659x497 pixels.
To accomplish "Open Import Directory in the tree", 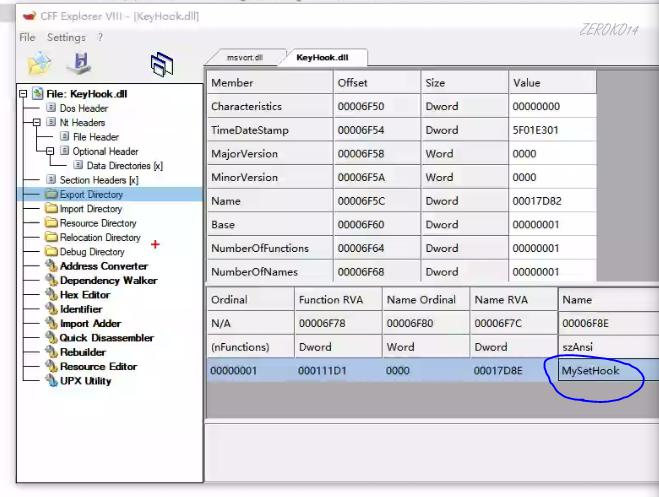I will (x=91, y=209).
